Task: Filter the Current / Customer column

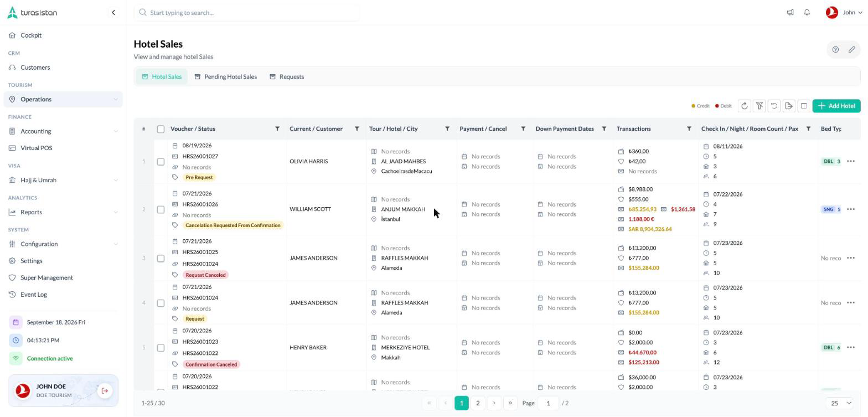Action: [x=357, y=129]
